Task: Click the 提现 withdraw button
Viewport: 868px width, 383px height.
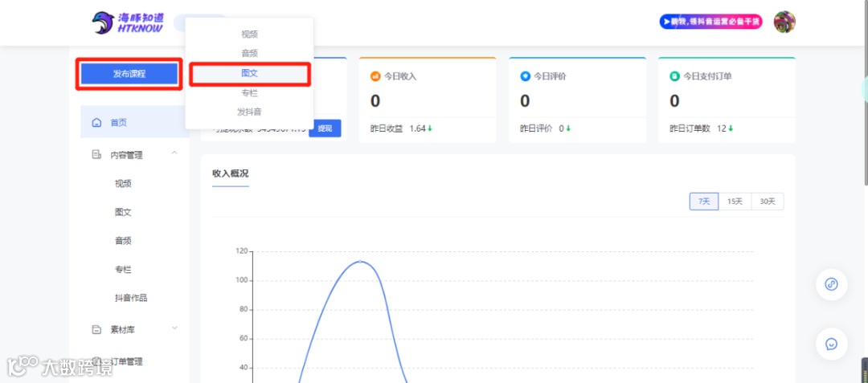Action: click(x=325, y=128)
